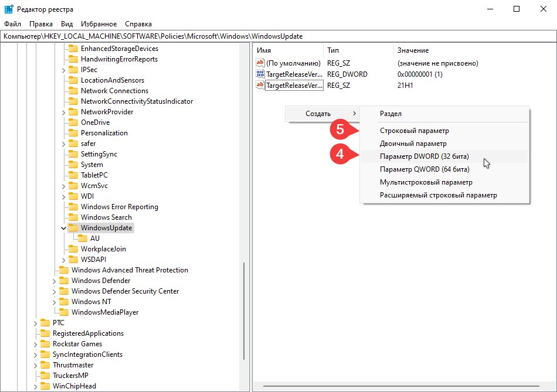Select the string icon of the 21H1 TargetReleaseVer value

point(260,85)
